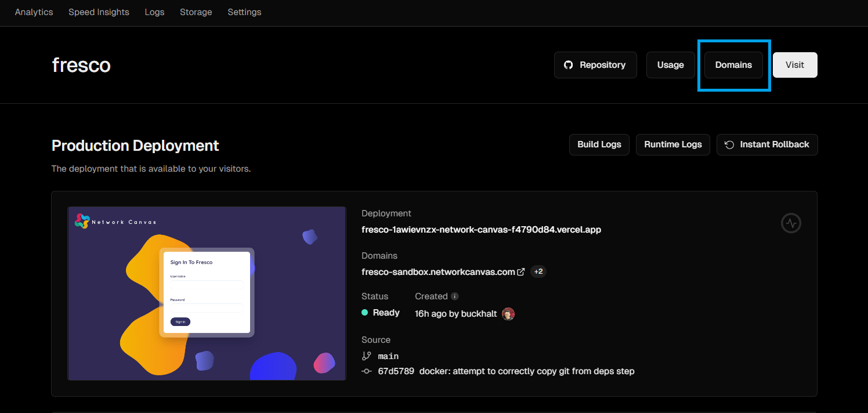Click the Usage button

670,65
